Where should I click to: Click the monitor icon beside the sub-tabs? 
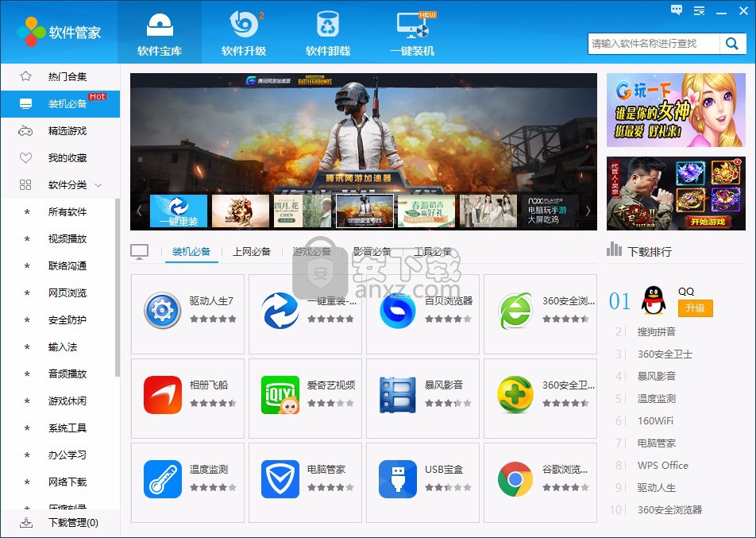tap(139, 252)
